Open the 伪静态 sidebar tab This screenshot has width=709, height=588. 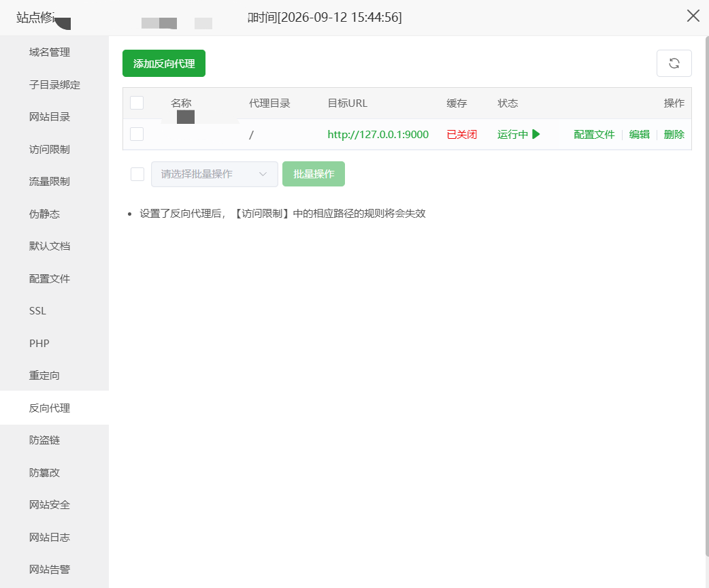coord(54,214)
